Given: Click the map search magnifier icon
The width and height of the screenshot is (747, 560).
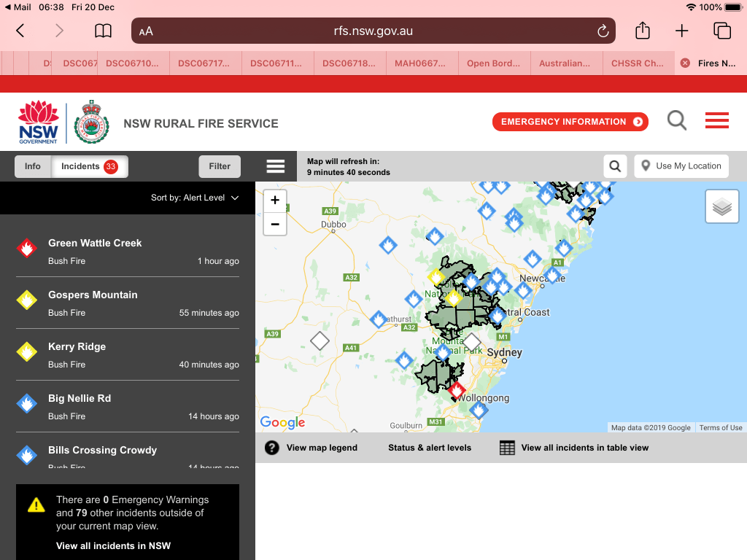Looking at the screenshot, I should tap(615, 166).
